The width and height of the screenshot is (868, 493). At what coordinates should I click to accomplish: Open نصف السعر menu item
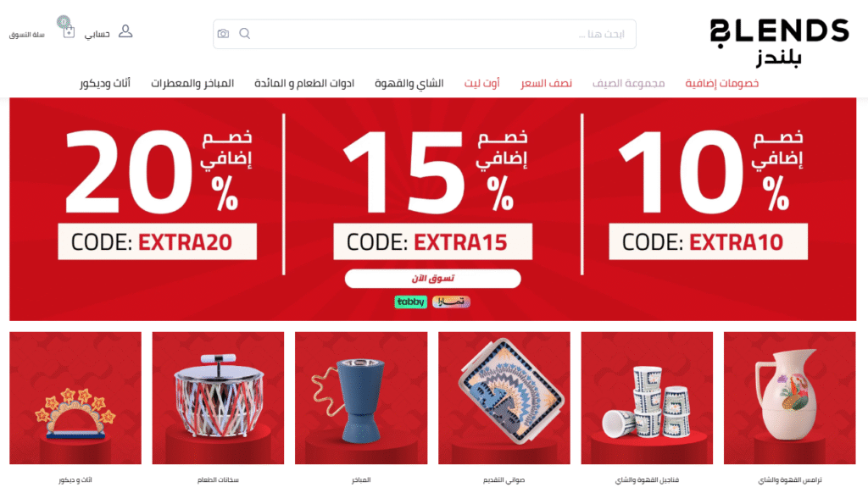coord(546,83)
